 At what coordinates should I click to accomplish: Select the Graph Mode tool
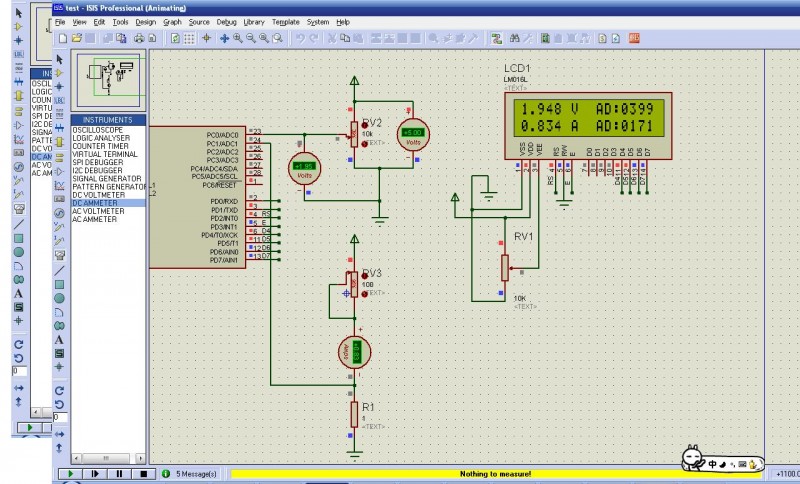click(60, 185)
